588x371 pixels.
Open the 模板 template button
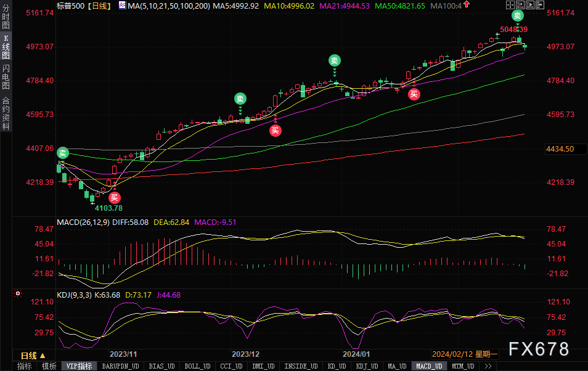click(x=49, y=366)
